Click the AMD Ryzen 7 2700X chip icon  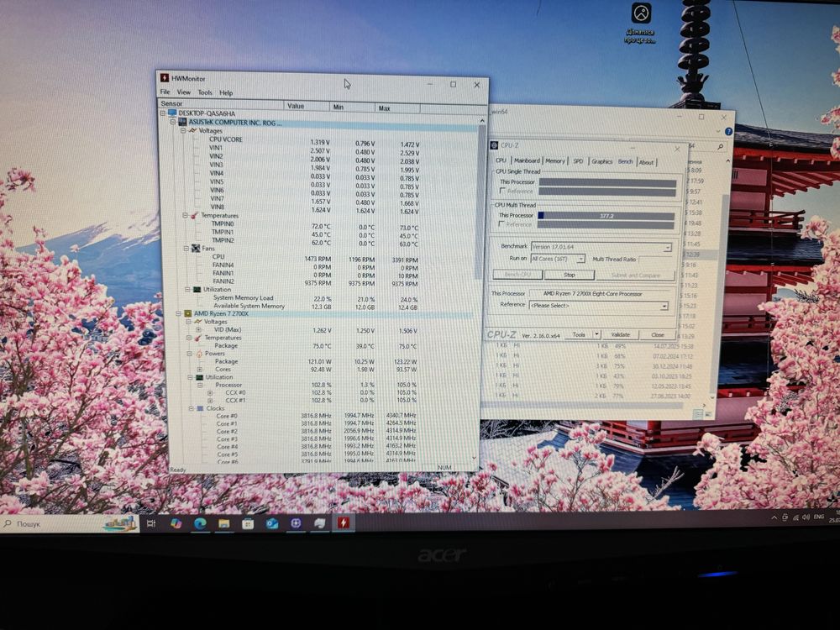[188, 313]
